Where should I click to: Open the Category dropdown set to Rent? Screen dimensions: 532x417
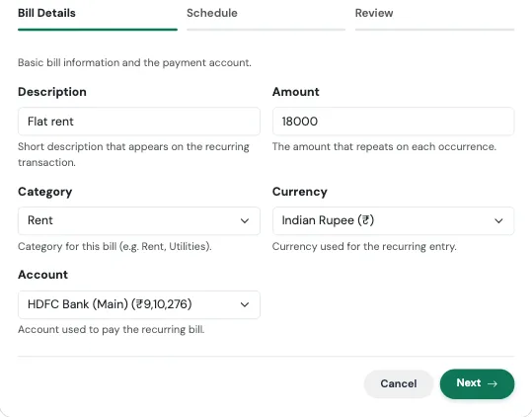tap(139, 220)
